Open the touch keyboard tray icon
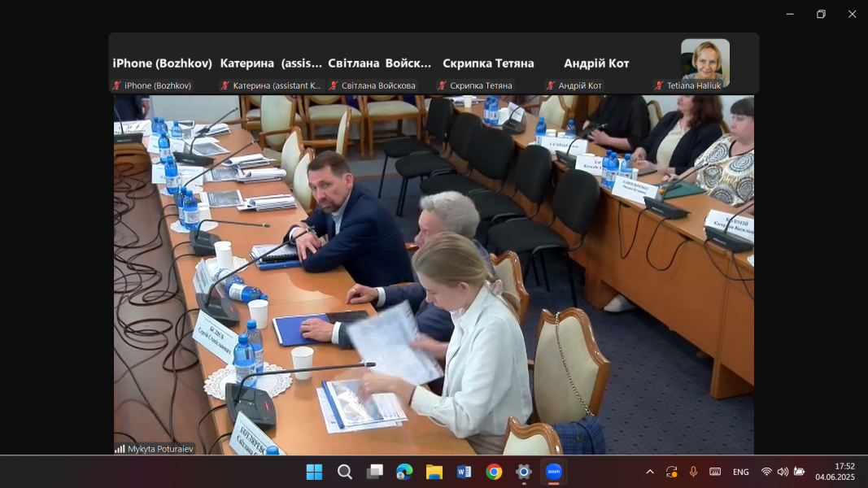The width and height of the screenshot is (868, 488). (x=715, y=472)
